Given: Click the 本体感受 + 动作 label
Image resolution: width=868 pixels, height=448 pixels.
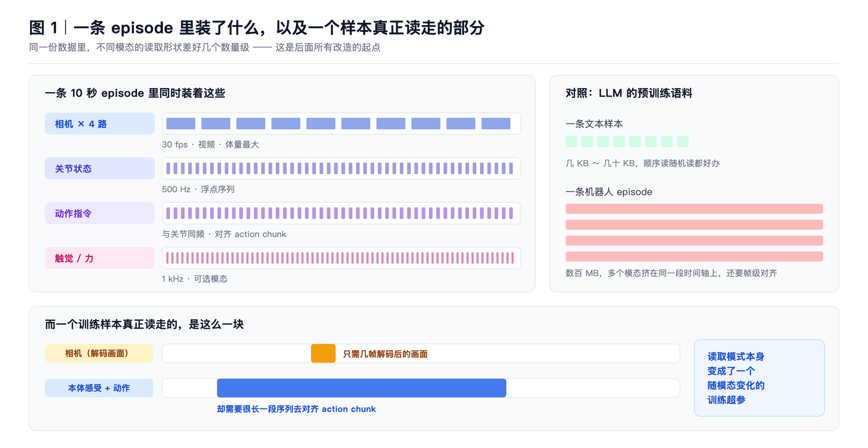Looking at the screenshot, I should (x=99, y=388).
